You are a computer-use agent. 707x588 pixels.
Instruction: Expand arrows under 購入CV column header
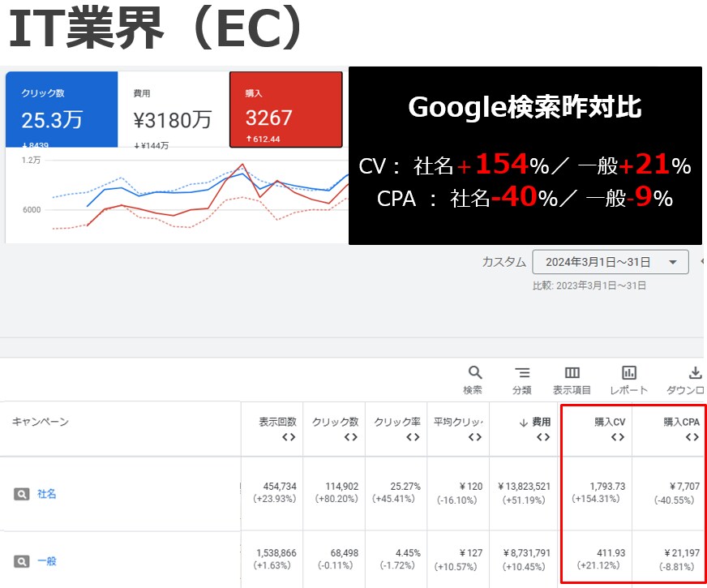tap(618, 437)
